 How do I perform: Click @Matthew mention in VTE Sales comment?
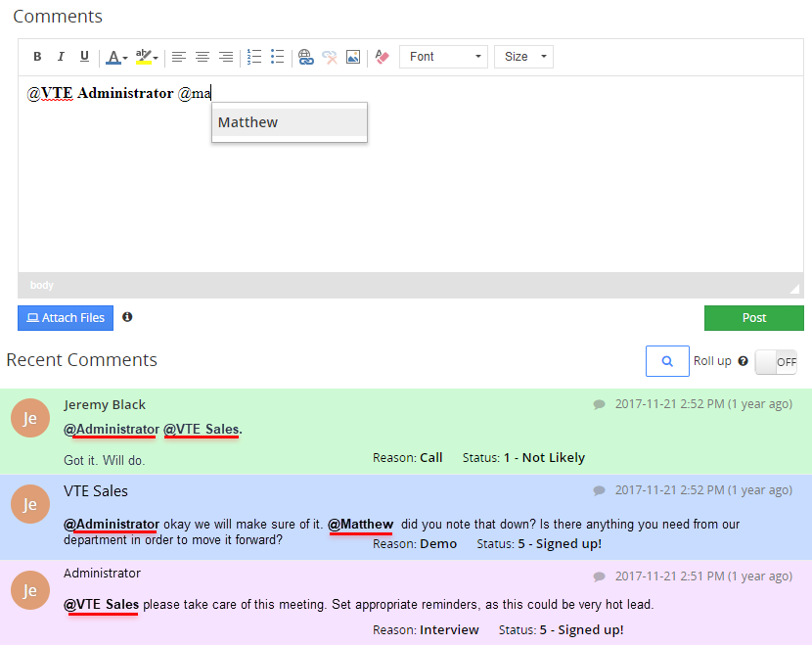point(361,525)
